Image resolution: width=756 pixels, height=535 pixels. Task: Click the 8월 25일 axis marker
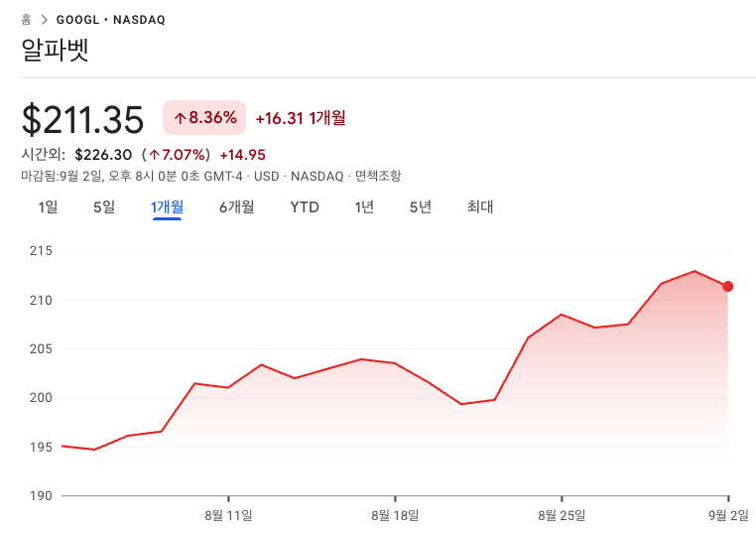point(562,515)
